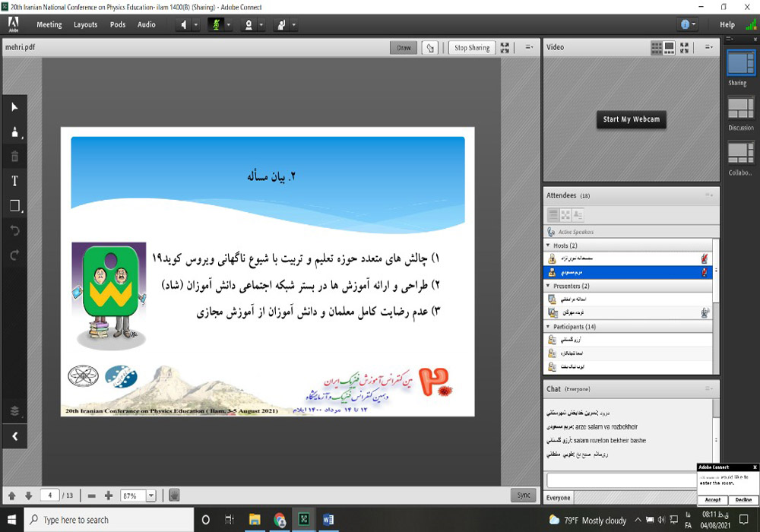Screen dimensions: 760x532
Task: Pick the Text tool in whiteboard toolbar
Action: [x=14, y=181]
